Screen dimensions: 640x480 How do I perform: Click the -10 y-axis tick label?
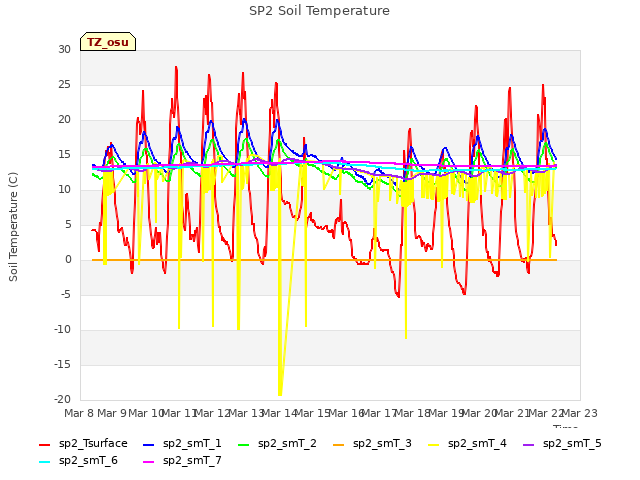pos(62,329)
